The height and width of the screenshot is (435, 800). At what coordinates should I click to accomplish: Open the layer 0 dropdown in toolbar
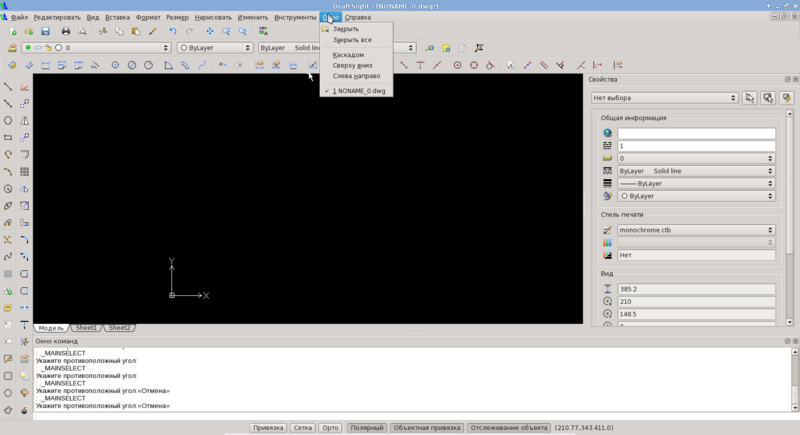[x=95, y=47]
